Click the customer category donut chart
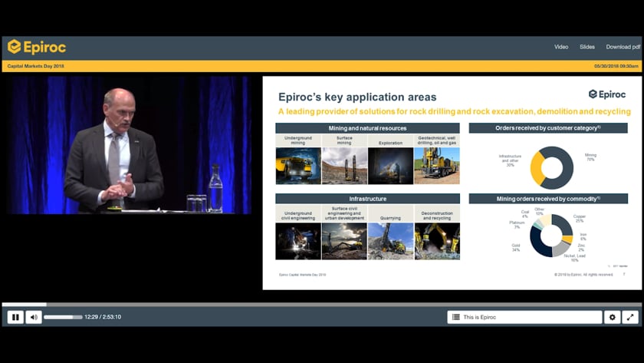The width and height of the screenshot is (644, 363). tap(551, 168)
